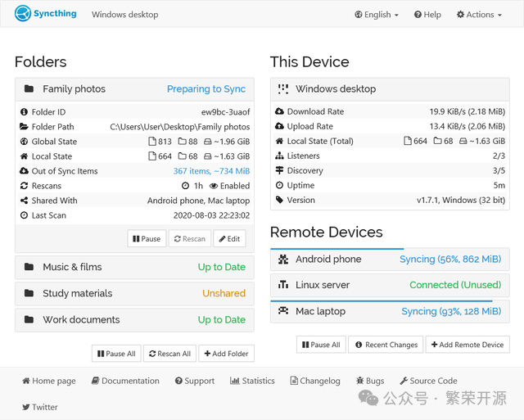Screen dimensions: 524x420
Task: Open the English language dropdown
Action: [377, 15]
